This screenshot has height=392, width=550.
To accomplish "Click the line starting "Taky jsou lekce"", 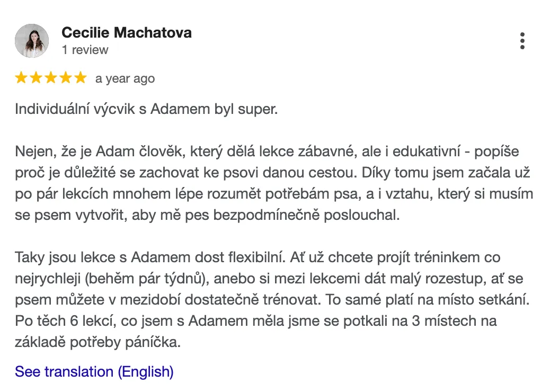I will click(258, 258).
